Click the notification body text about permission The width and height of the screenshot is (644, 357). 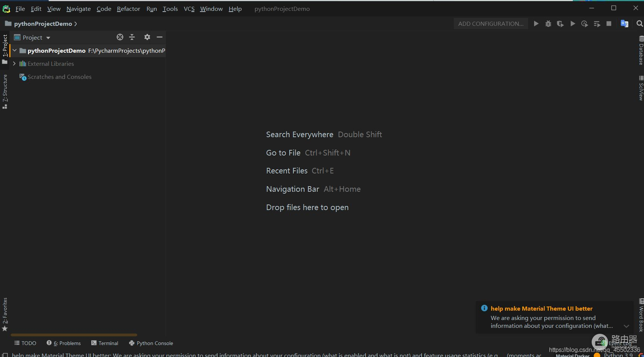[x=552, y=322]
